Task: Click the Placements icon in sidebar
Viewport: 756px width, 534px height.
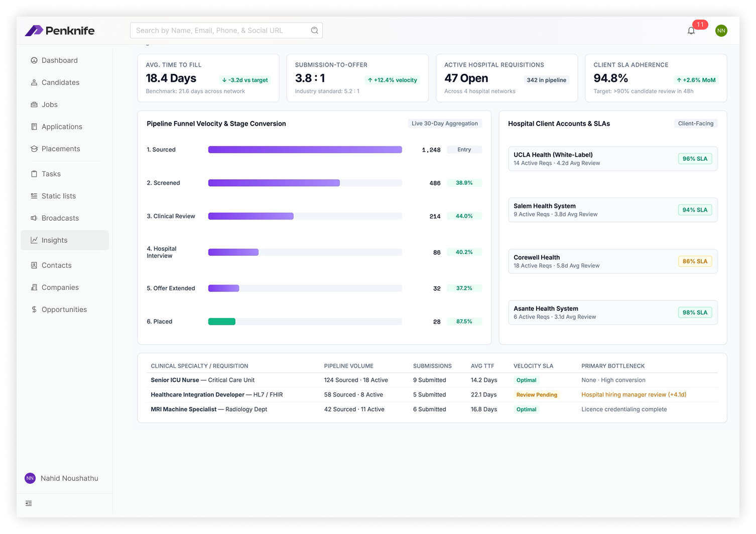Action: click(34, 149)
